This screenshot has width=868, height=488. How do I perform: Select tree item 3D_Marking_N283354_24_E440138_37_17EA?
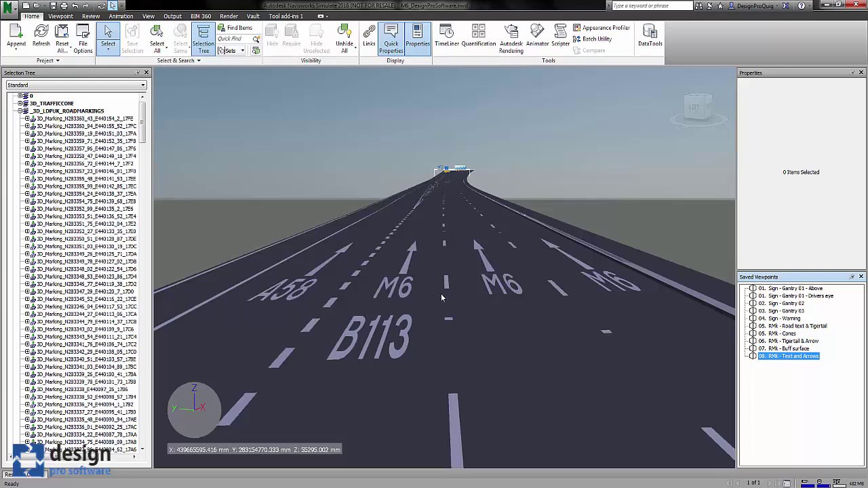coord(85,194)
